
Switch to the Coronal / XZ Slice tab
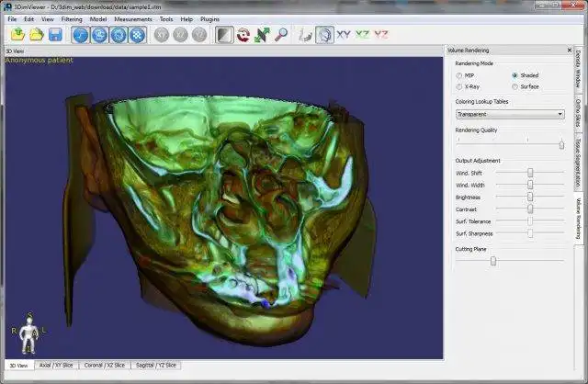(x=105, y=365)
